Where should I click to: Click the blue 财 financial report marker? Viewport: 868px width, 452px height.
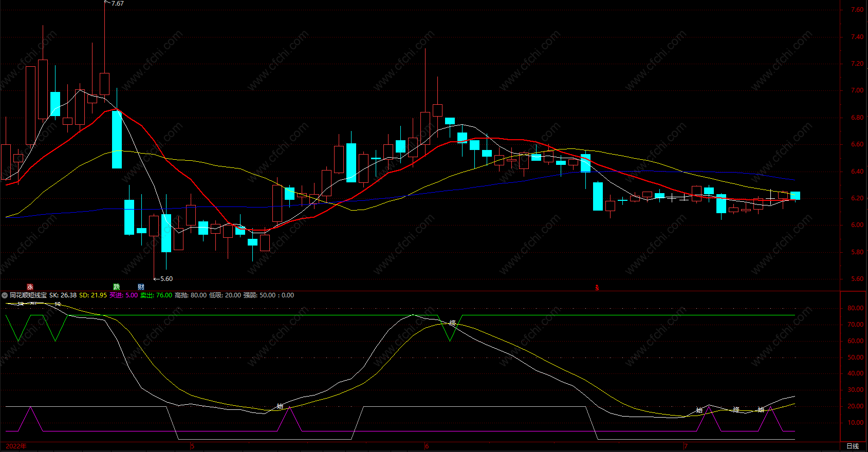pyautogui.click(x=141, y=287)
